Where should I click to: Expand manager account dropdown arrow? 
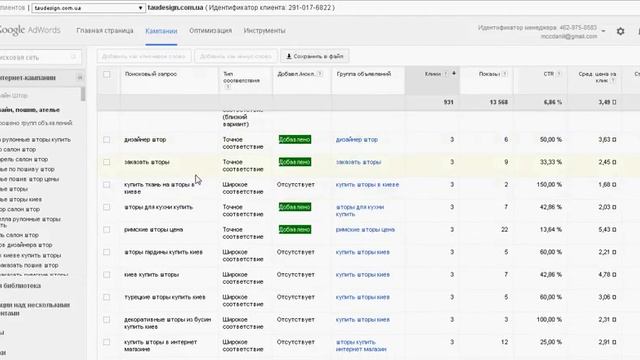tap(603, 31)
